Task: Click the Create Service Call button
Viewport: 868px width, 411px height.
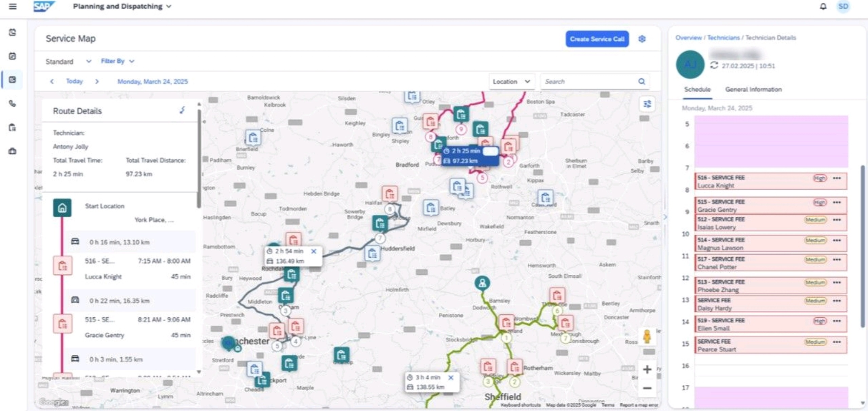Action: point(597,39)
